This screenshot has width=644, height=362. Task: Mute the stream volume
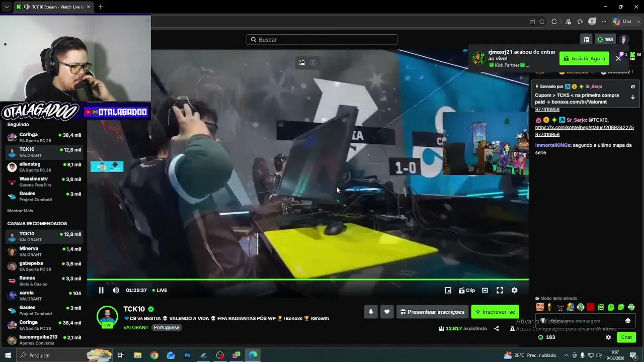[x=116, y=290]
